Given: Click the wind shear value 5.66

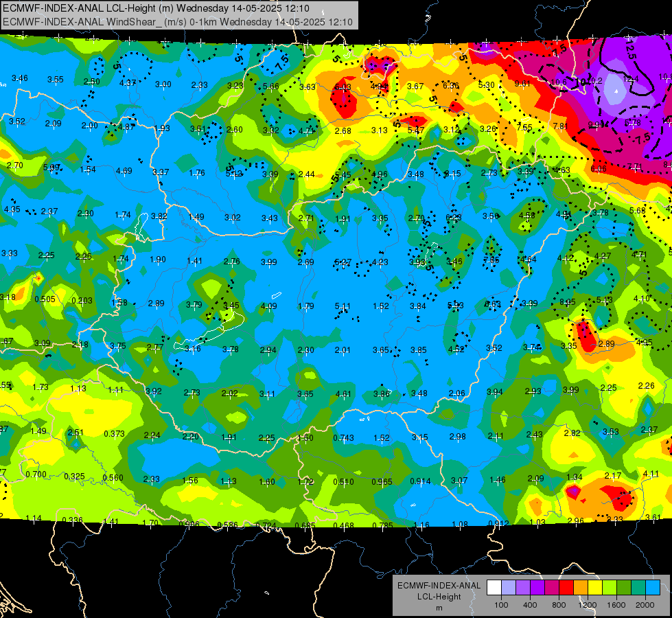Looking at the screenshot, I should click(271, 87).
